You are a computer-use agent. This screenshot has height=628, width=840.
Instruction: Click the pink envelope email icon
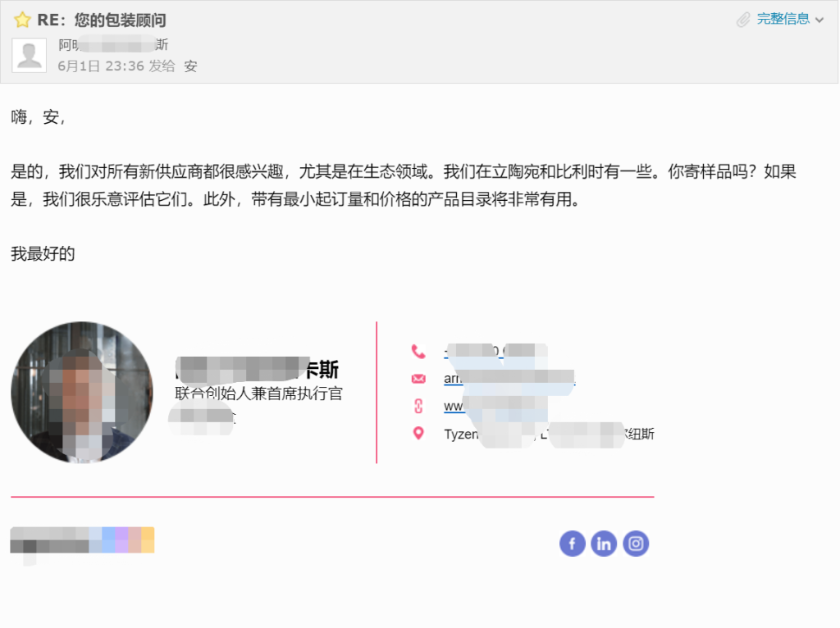point(418,379)
